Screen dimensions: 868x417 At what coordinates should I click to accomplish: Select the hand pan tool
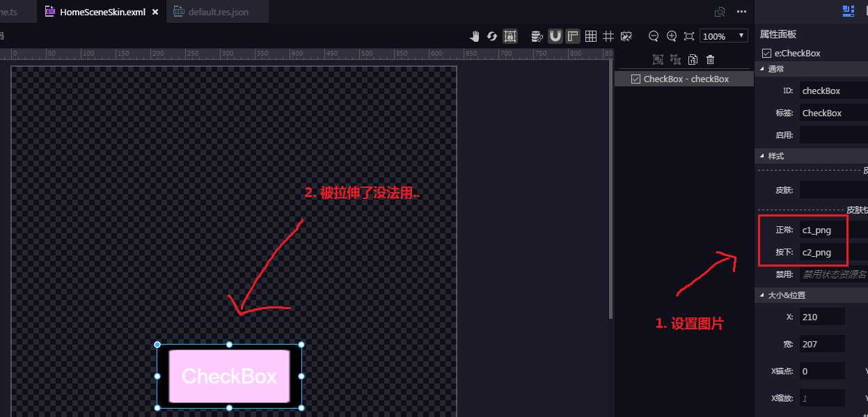(475, 36)
